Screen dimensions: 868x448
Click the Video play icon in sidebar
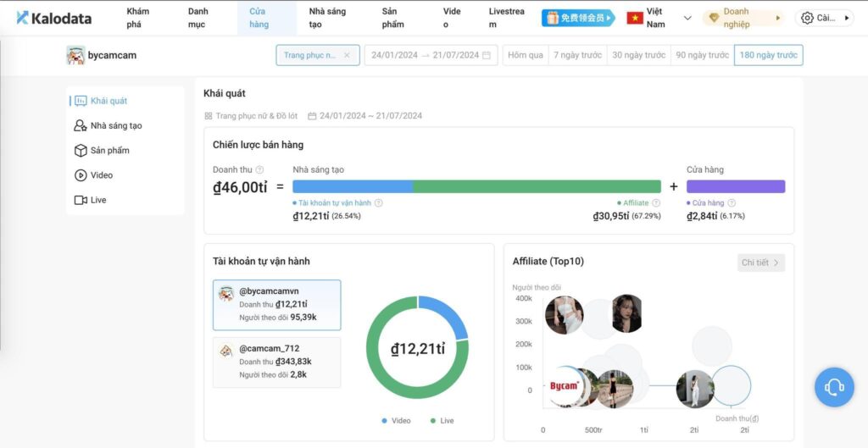point(81,175)
